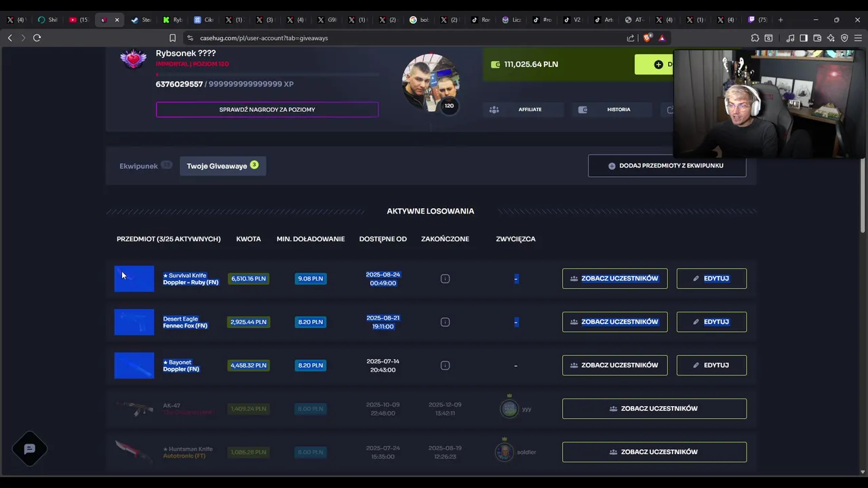
Task: Close the active casehug tab
Action: point(117,20)
